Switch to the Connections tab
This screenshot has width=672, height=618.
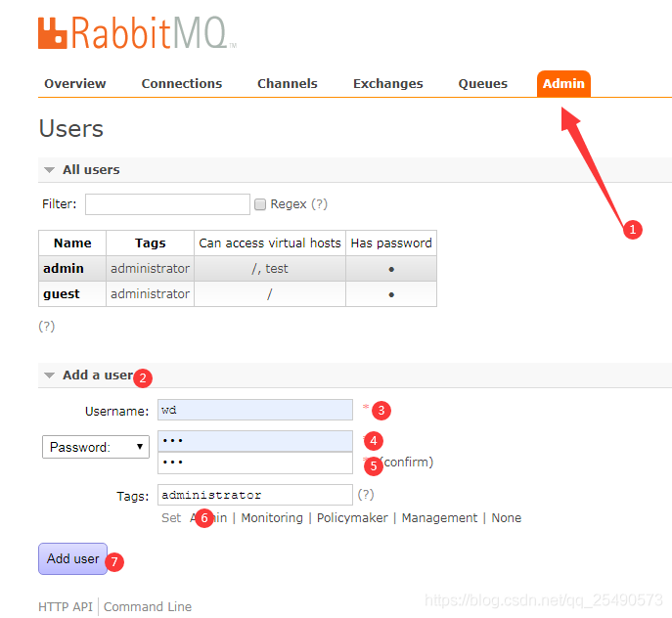(x=182, y=83)
